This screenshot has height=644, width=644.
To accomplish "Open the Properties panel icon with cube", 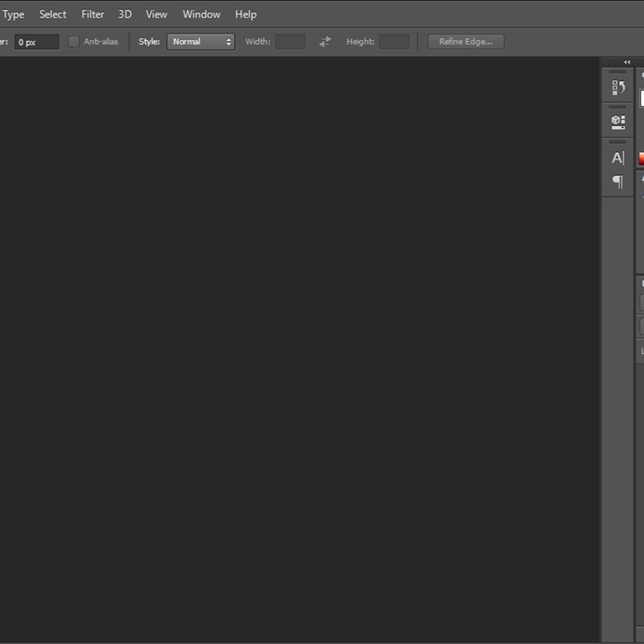I will (x=618, y=122).
